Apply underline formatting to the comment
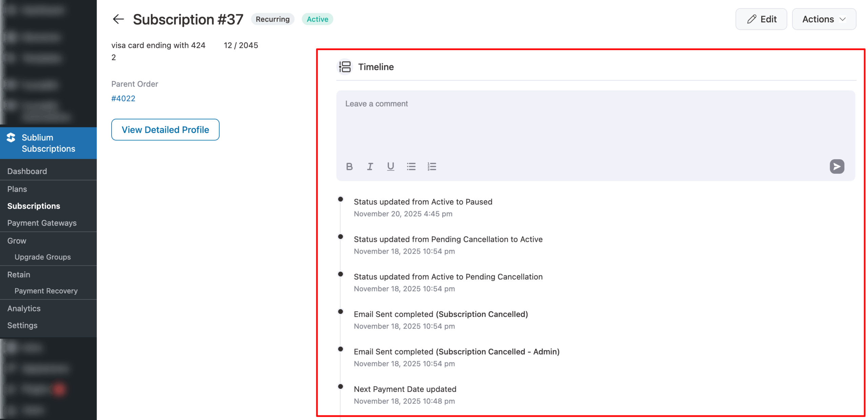 pyautogui.click(x=391, y=166)
